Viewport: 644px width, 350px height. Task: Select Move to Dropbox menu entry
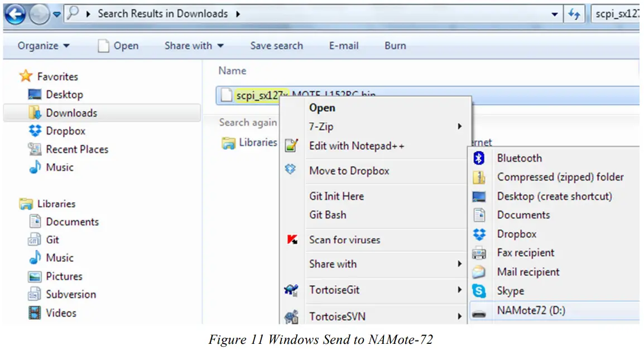[349, 171]
